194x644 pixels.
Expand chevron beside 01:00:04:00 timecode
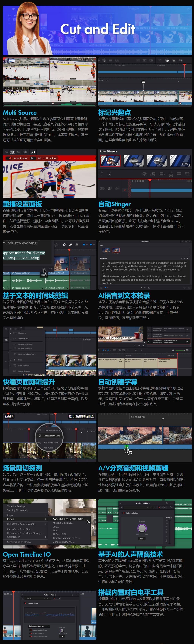coord(163,418)
